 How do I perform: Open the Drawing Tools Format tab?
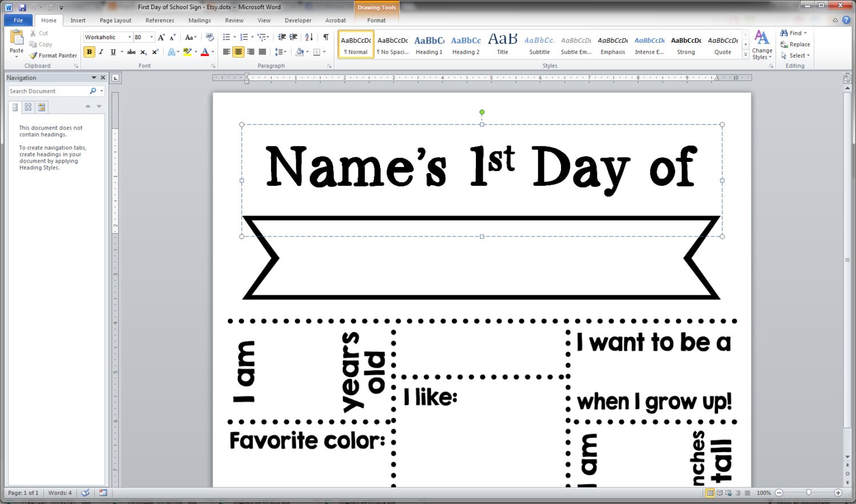click(376, 20)
